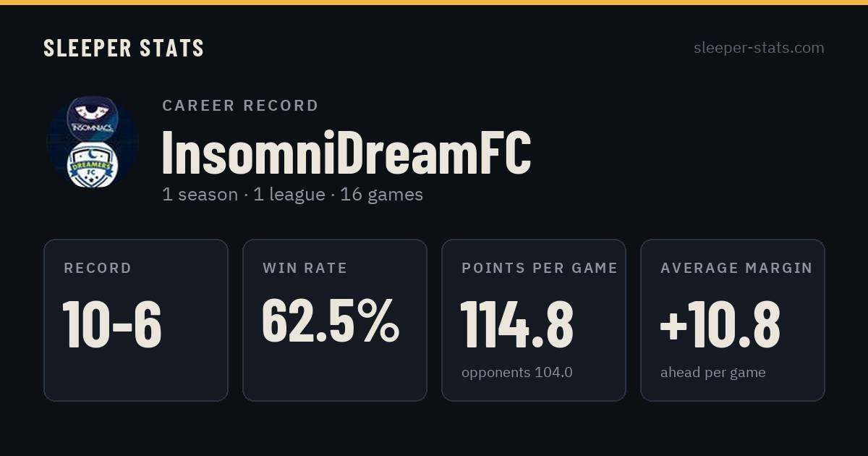The height and width of the screenshot is (456, 868).
Task: Click the 114.8 points value
Action: point(517,324)
